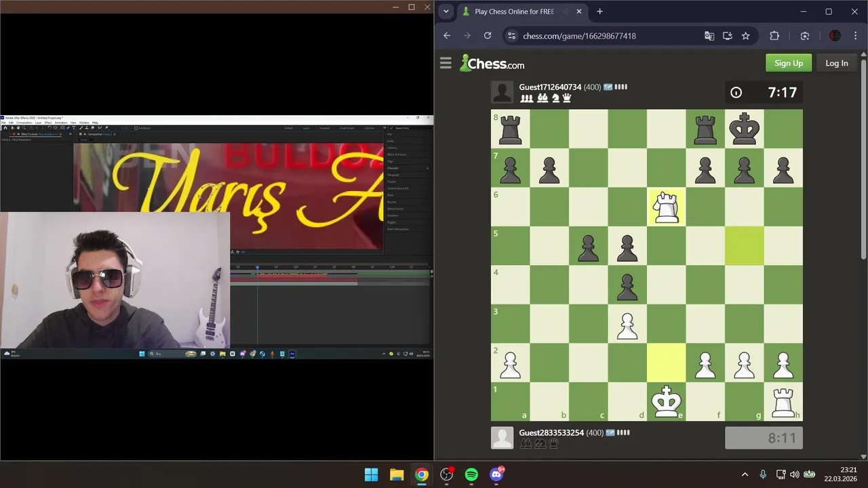Viewport: 868px width, 488px height.
Task: Expand the Chrome tab search dropdown
Action: pos(446,12)
